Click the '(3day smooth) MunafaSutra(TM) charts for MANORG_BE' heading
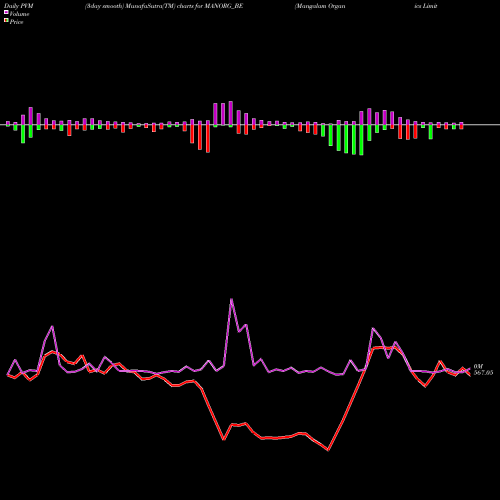The height and width of the screenshot is (500, 500). (164, 6)
